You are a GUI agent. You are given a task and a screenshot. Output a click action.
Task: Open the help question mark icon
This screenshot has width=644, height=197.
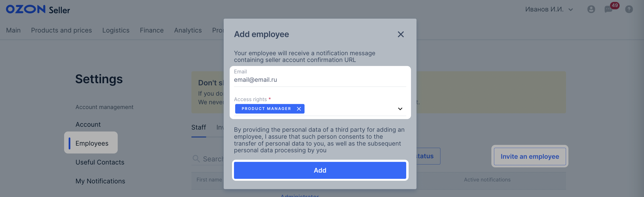[629, 9]
